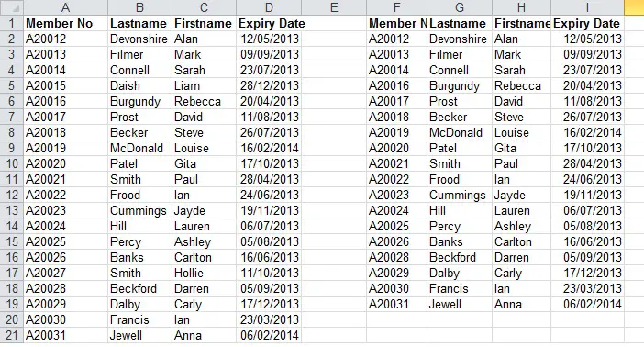644x347 pixels.
Task: Click the Expiry Date header in column D
Action: point(269,24)
